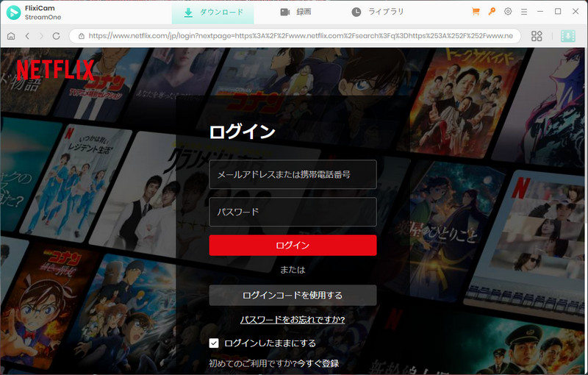Switch to the ダウンロード tab

(213, 12)
